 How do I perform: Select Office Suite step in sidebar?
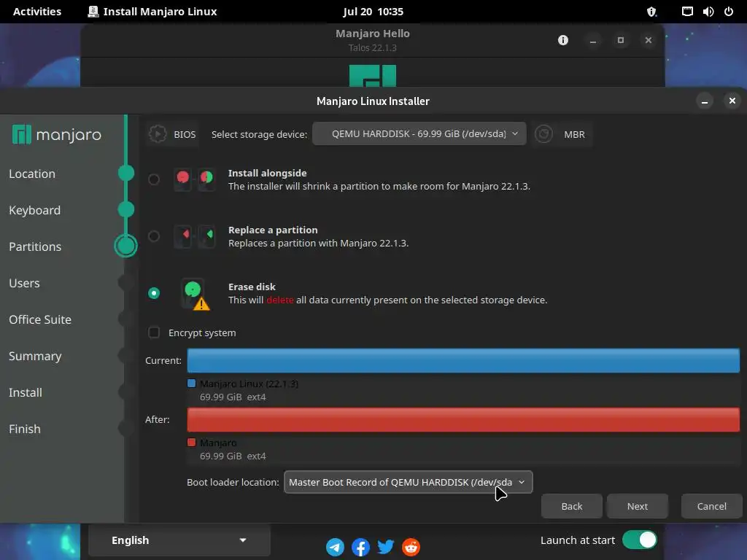pos(40,319)
